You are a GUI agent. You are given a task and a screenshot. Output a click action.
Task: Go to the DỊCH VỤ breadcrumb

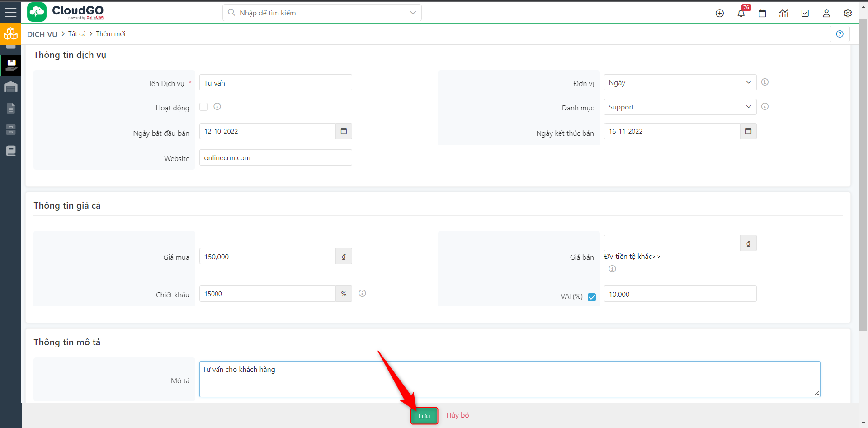click(x=42, y=34)
